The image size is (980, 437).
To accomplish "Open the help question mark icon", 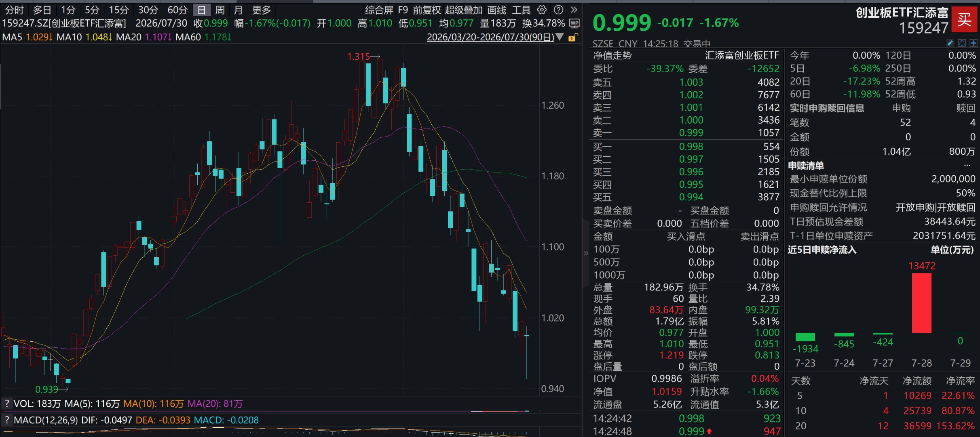I will pos(558,10).
